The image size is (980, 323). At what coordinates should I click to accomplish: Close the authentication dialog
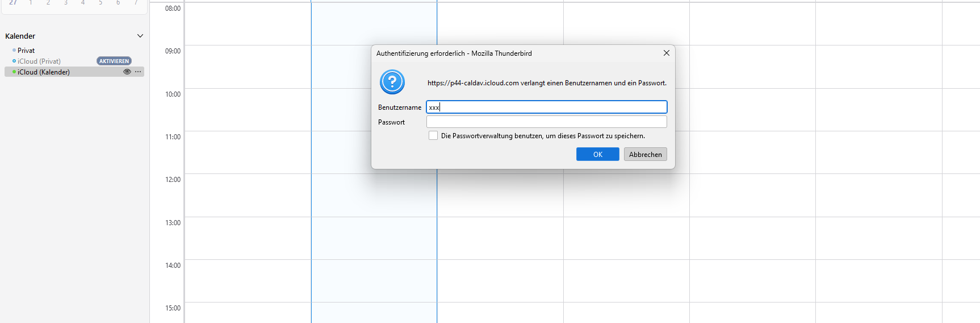pos(667,53)
